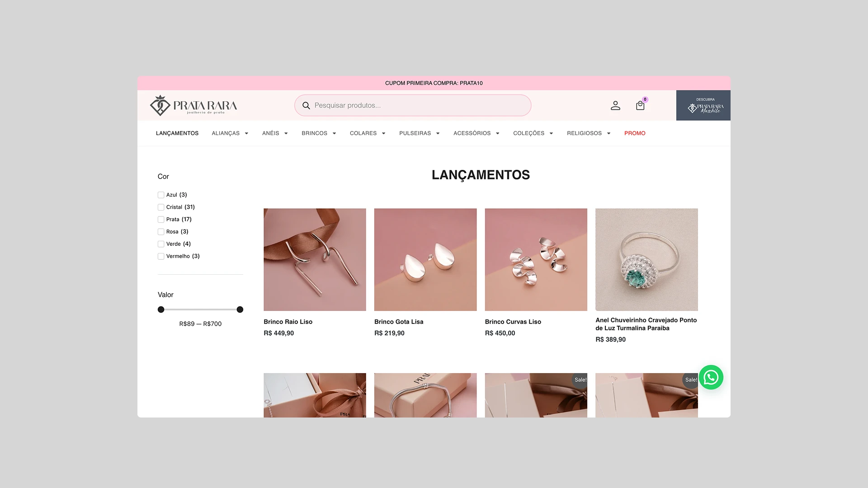Open the Brincos dropdown arrow

[x=334, y=133]
